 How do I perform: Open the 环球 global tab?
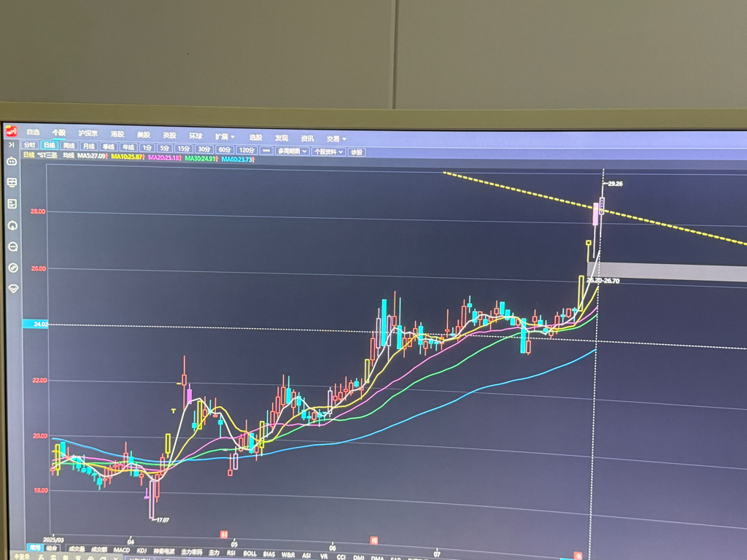(x=196, y=136)
